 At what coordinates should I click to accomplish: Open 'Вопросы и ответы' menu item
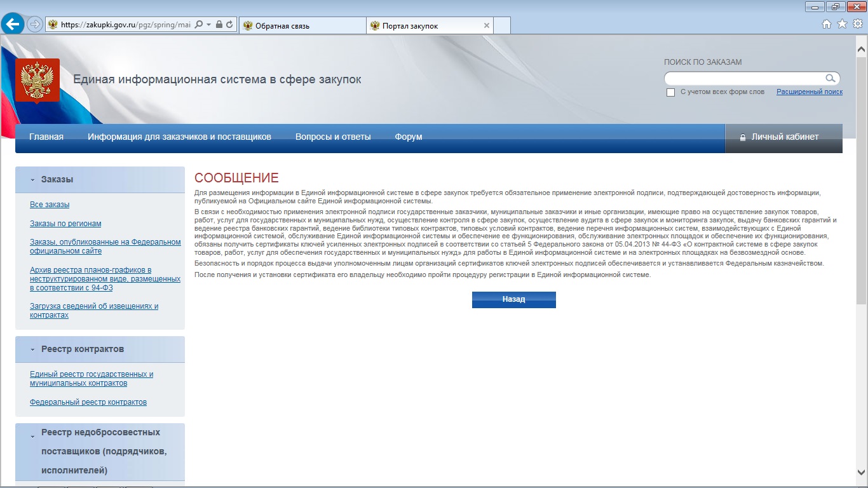click(x=333, y=137)
